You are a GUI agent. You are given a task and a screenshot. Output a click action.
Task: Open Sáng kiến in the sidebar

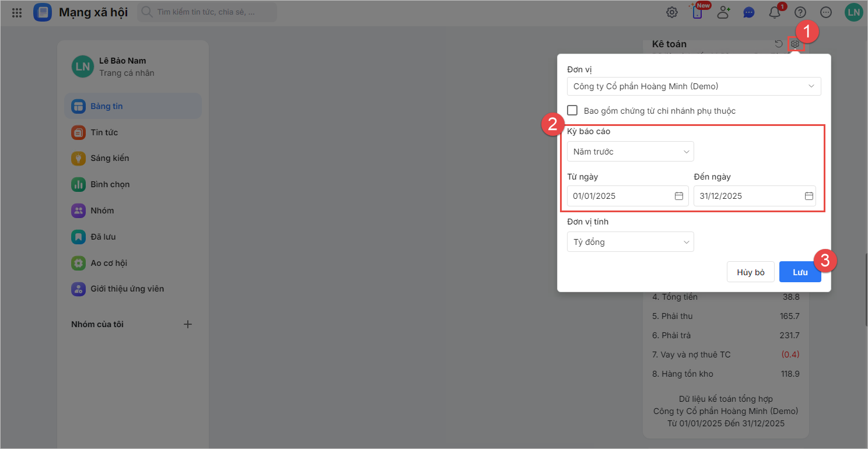point(110,158)
